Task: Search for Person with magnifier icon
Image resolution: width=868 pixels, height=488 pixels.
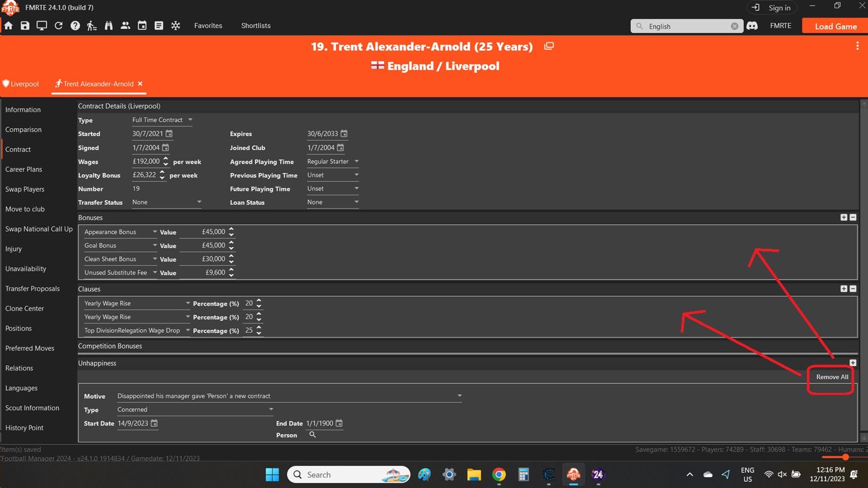Action: tap(313, 435)
